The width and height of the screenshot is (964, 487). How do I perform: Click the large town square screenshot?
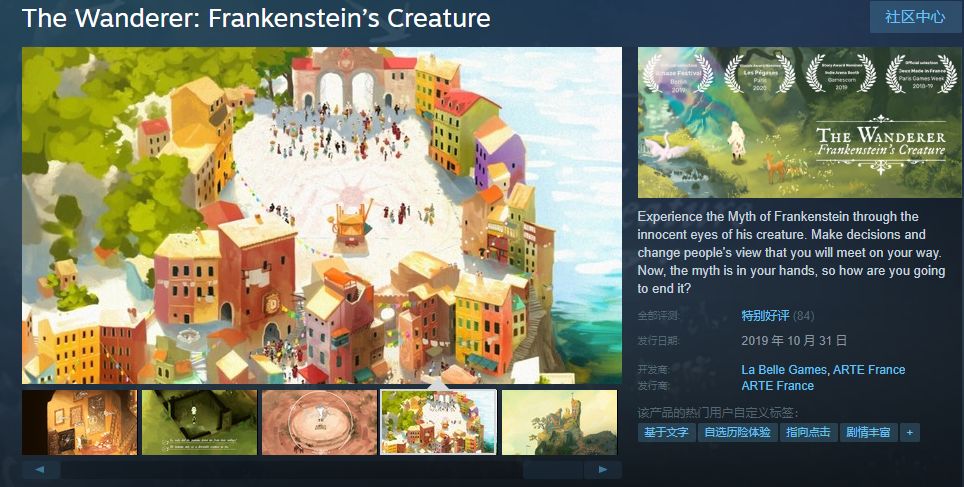[322, 215]
